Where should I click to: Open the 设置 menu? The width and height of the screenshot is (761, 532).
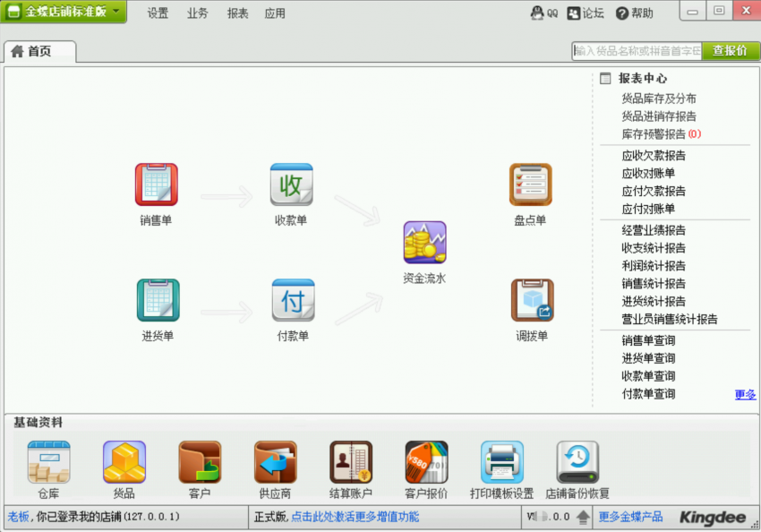coord(158,13)
